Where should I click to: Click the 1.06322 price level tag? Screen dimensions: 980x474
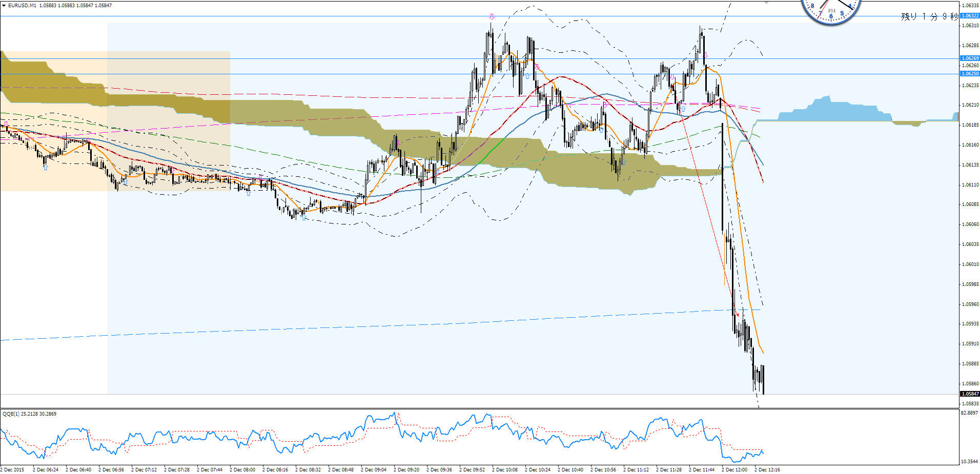point(969,16)
